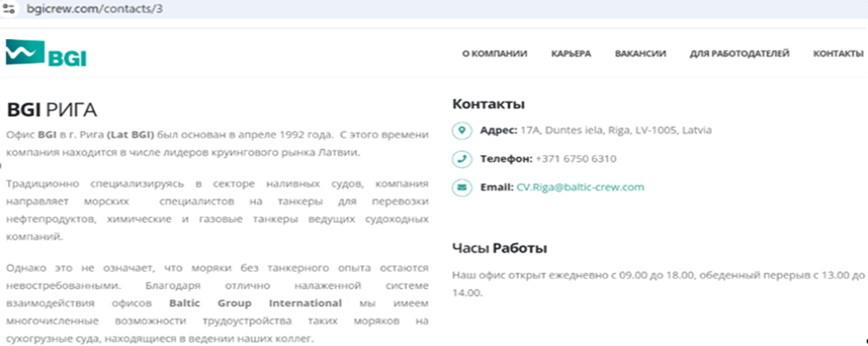Click the BGI logo
Image resolution: width=868 pixels, height=346 pixels.
click(46, 53)
